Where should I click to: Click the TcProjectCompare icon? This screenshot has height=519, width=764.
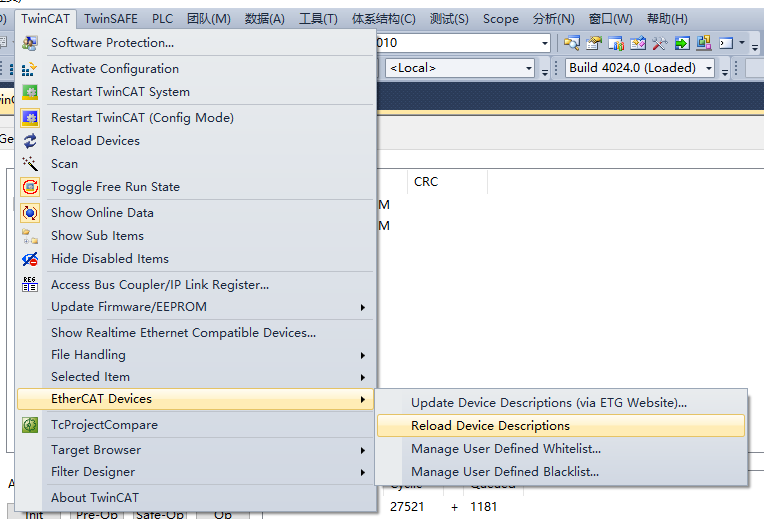(x=30, y=425)
